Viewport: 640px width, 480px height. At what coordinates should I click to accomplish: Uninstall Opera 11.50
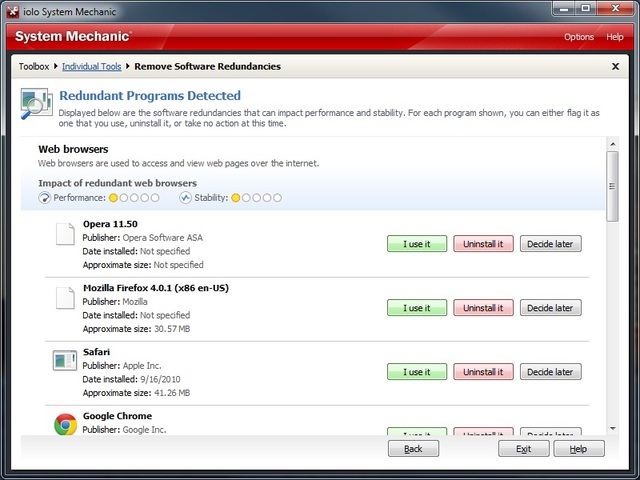pyautogui.click(x=483, y=244)
